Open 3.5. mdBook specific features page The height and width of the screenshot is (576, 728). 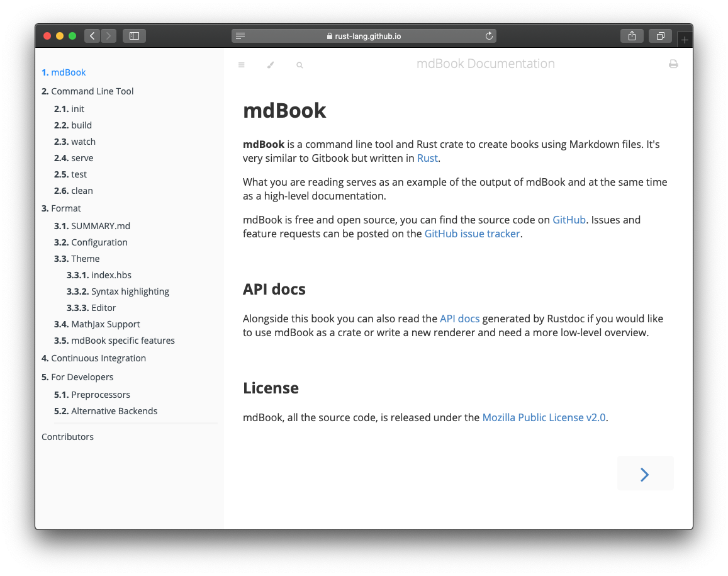click(x=115, y=341)
